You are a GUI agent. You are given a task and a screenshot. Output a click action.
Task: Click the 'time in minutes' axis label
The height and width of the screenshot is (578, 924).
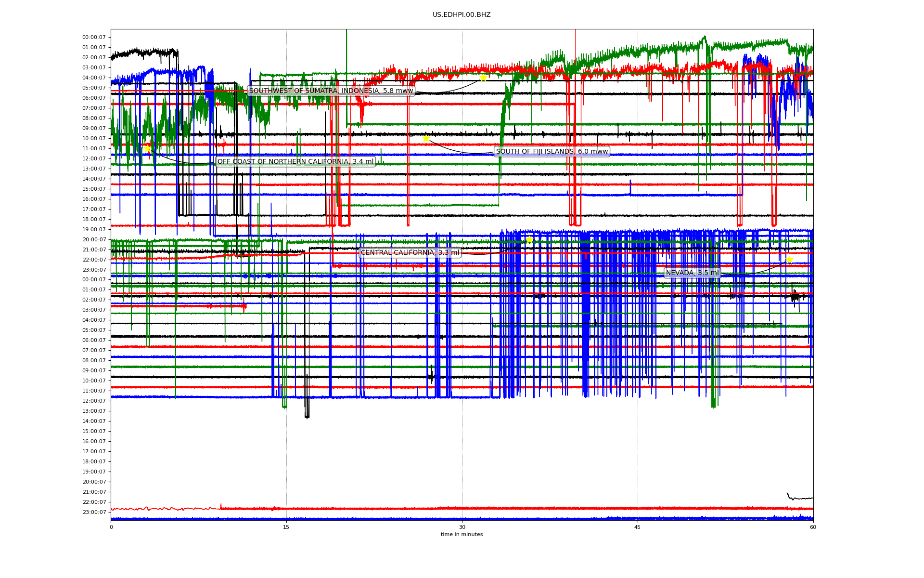[x=462, y=534]
